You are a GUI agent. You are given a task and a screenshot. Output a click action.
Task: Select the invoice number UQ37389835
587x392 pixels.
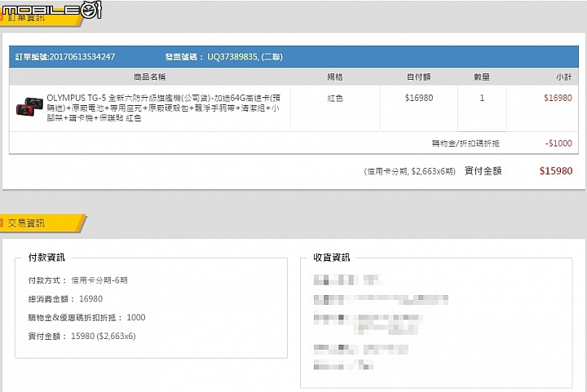tap(232, 57)
